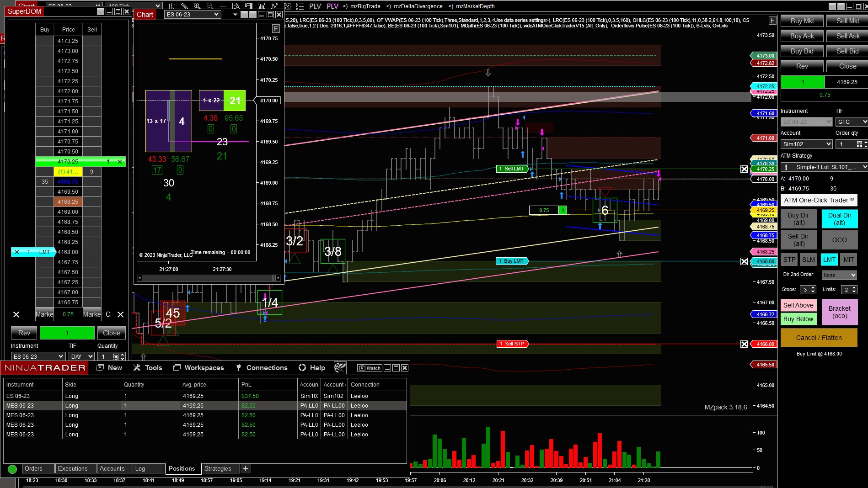This screenshot has width=868, height=488.
Task: Cancel the Buy LMT order on chart
Action: (x=744, y=261)
